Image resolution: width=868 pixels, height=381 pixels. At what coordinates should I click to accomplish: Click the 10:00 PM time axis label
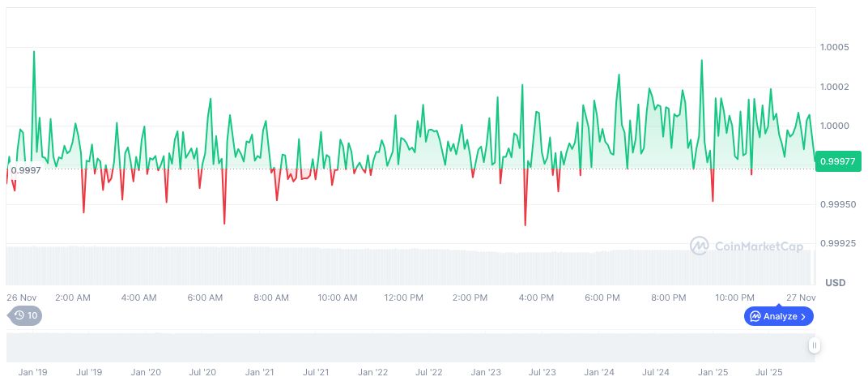click(x=735, y=298)
